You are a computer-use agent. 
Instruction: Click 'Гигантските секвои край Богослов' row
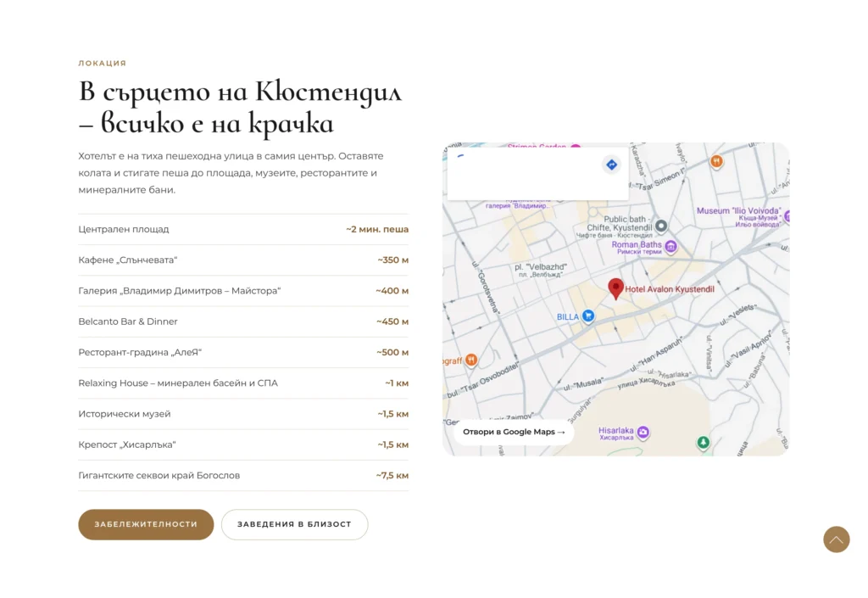243,476
